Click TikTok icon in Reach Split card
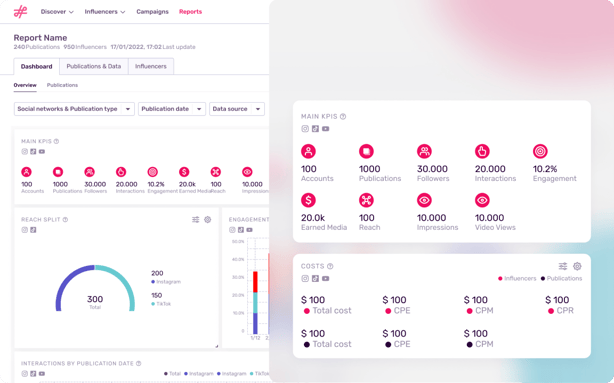 pyautogui.click(x=33, y=230)
